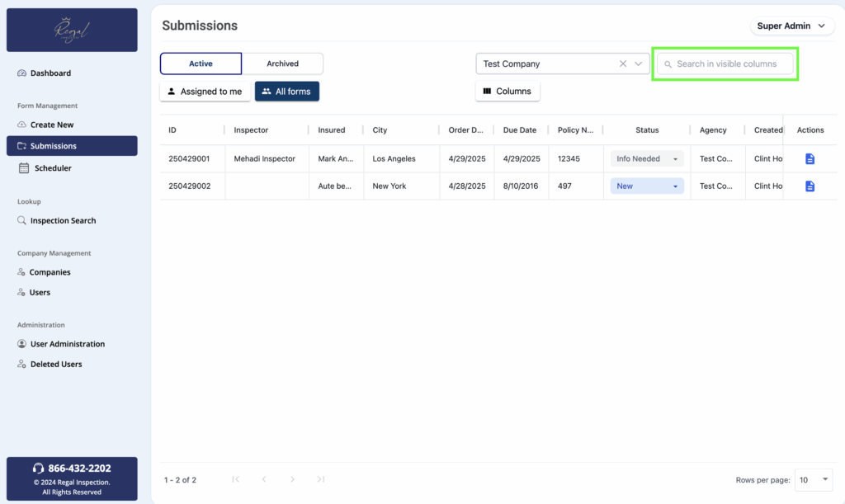
Task: Toggle Assigned to me filter
Action: [205, 92]
